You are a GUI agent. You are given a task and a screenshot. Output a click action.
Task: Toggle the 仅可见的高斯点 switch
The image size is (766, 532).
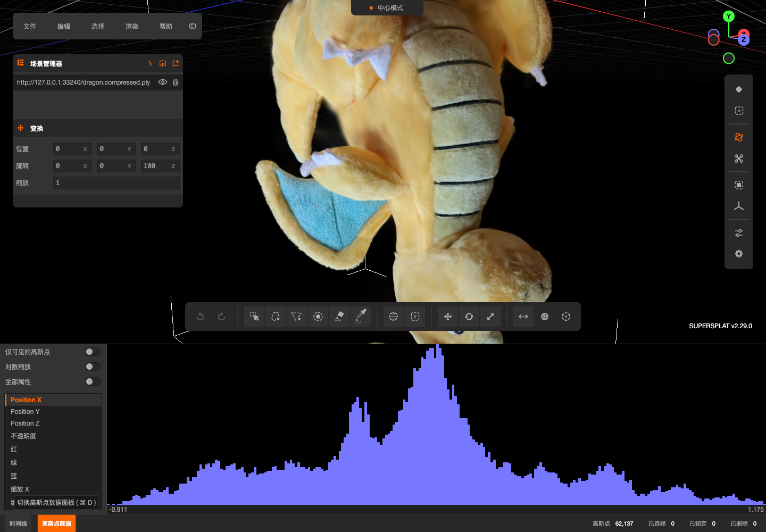pyautogui.click(x=93, y=352)
